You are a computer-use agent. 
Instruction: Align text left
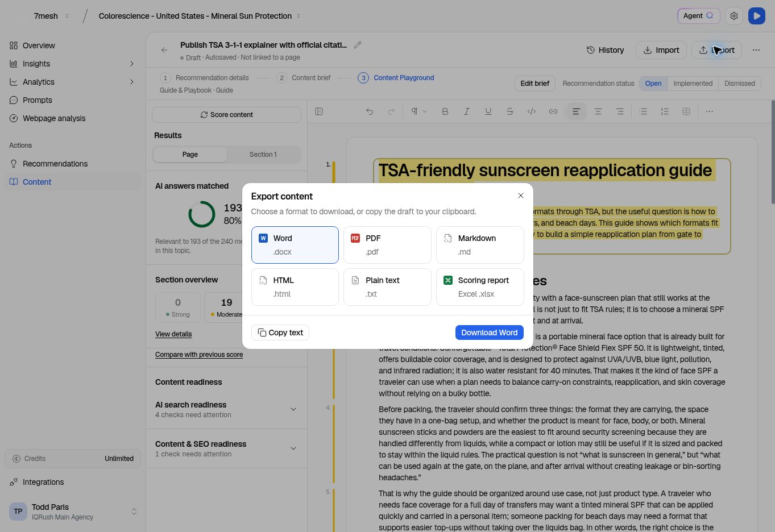coord(576,111)
